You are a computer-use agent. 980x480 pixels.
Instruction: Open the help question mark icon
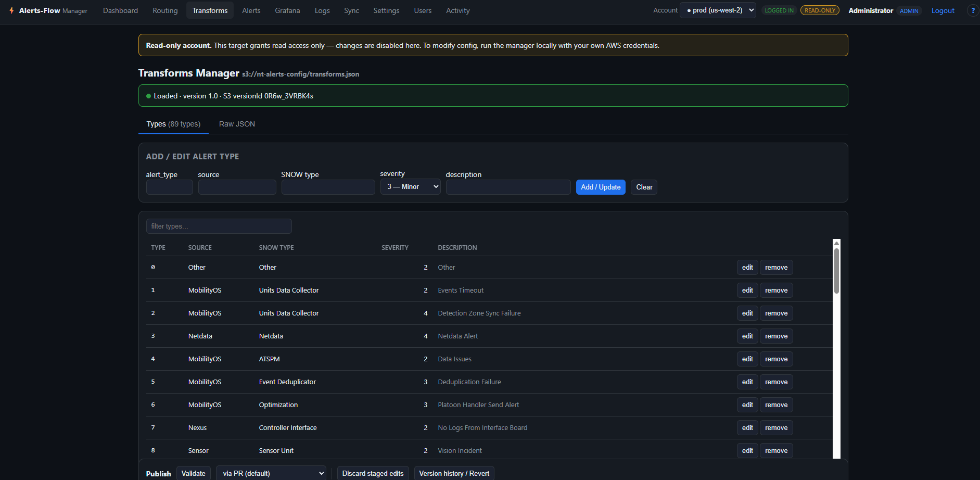973,10
